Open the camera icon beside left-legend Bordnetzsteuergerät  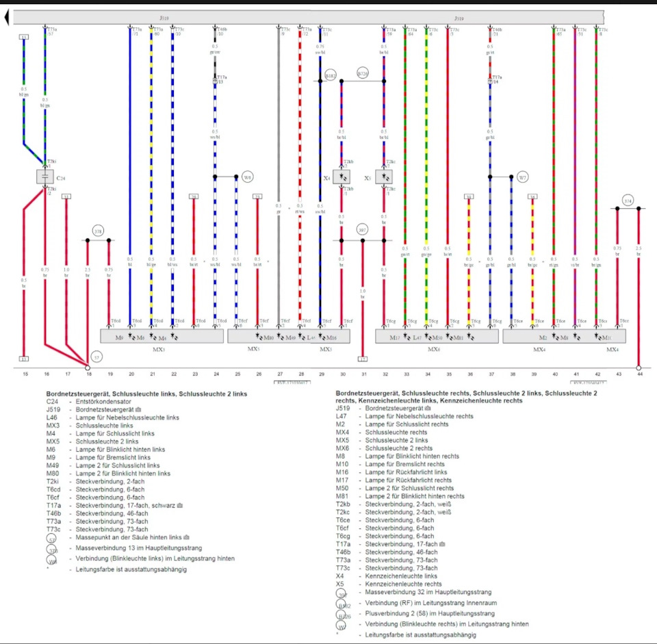(138, 409)
